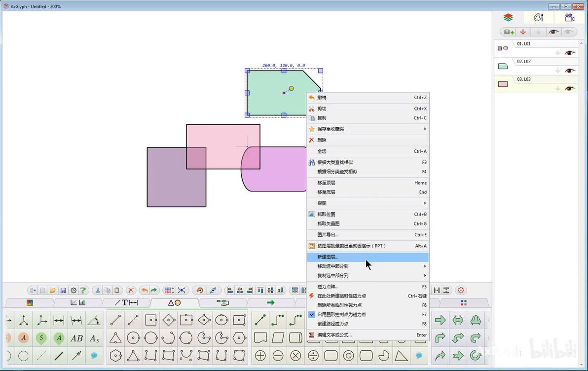
Task: Toggle the anchor lock on layer L03
Action: [x=558, y=88]
